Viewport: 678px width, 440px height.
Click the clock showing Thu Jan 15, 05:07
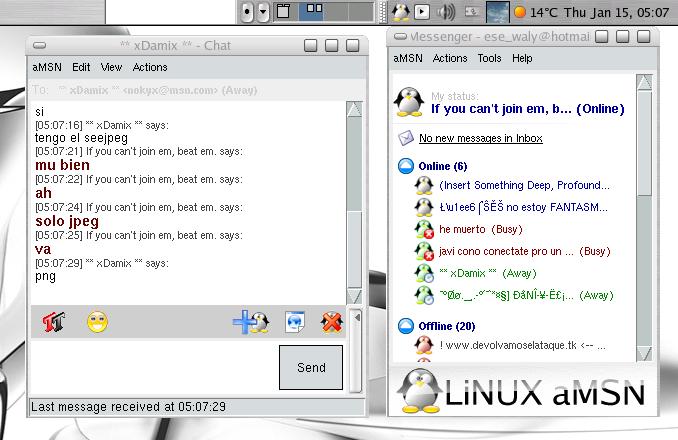617,13
